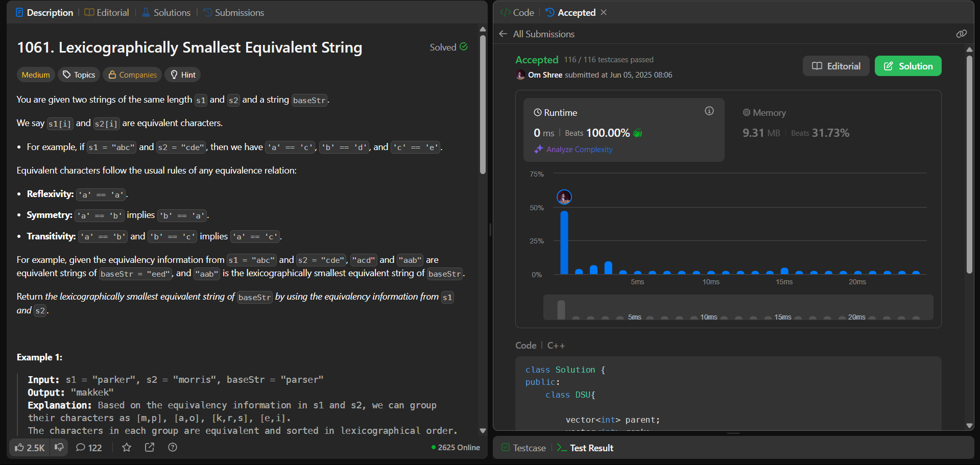
Task: Copy submission link icon
Action: point(961,34)
